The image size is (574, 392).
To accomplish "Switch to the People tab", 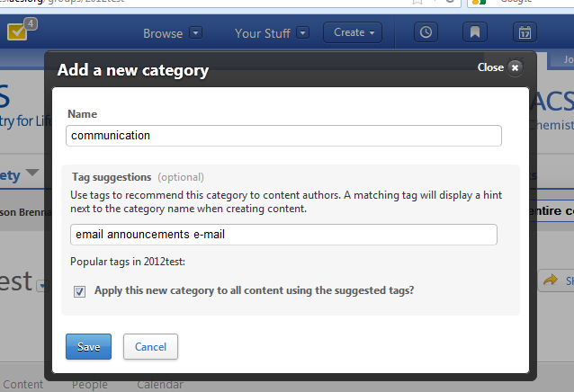I will pyautogui.click(x=90, y=385).
